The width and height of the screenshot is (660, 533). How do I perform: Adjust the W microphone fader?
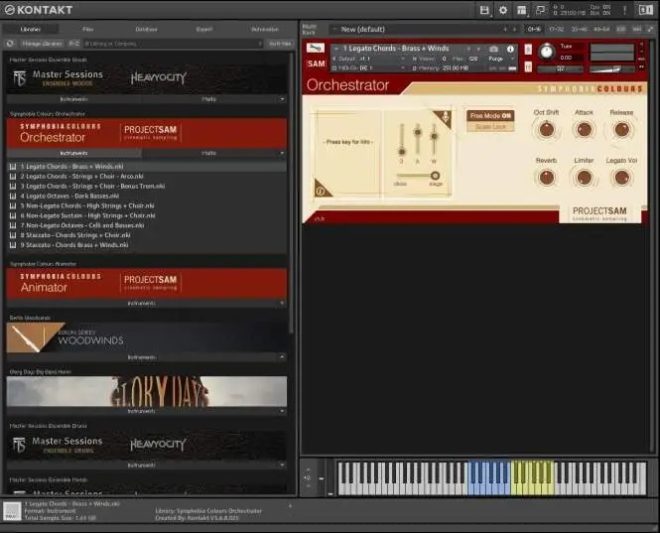click(x=434, y=136)
